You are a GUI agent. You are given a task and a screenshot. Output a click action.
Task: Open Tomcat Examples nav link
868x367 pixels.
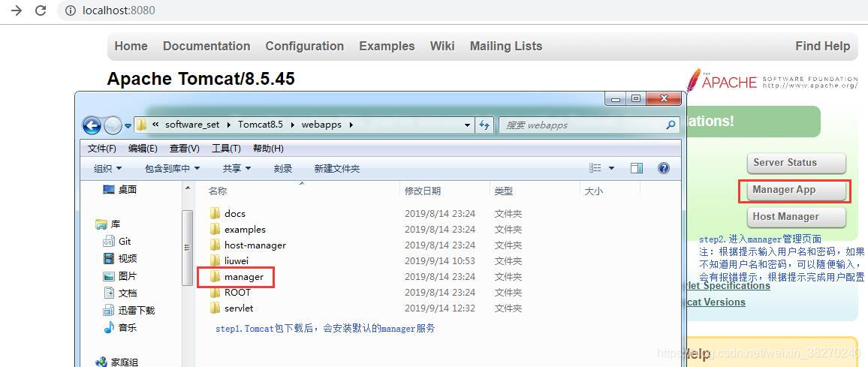click(x=387, y=46)
